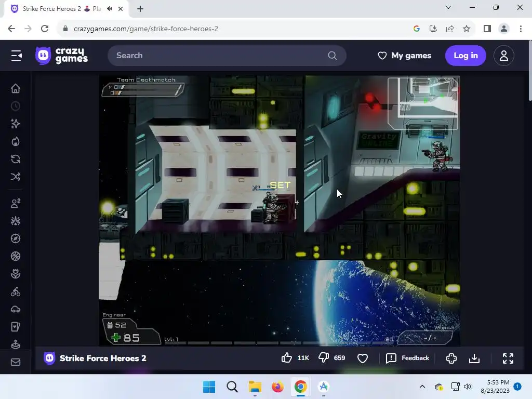Share this page icon

point(450,29)
